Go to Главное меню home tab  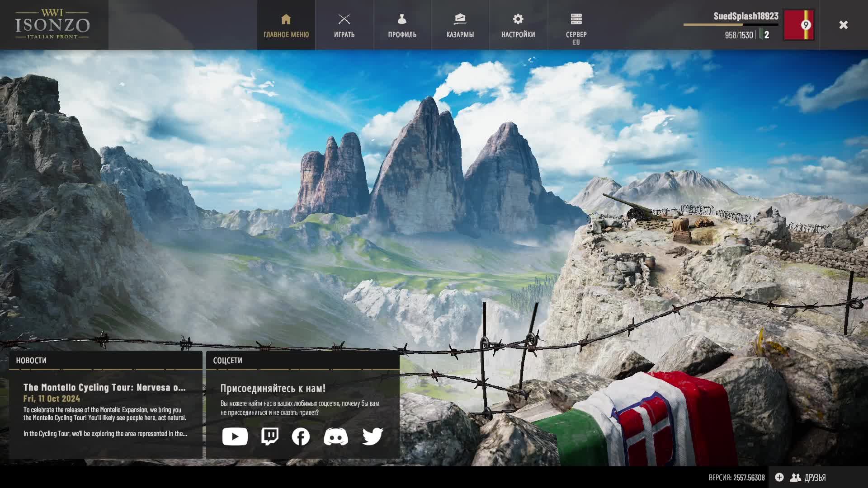[x=286, y=25]
